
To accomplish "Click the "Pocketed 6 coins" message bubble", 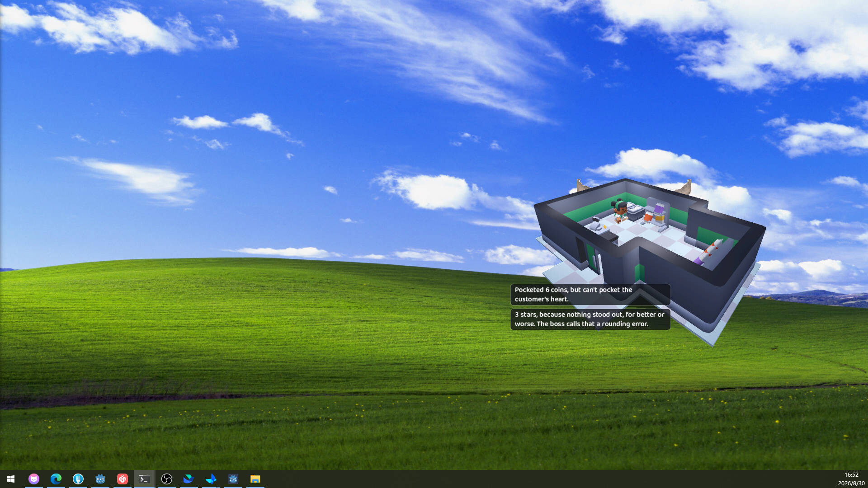I will (590, 294).
